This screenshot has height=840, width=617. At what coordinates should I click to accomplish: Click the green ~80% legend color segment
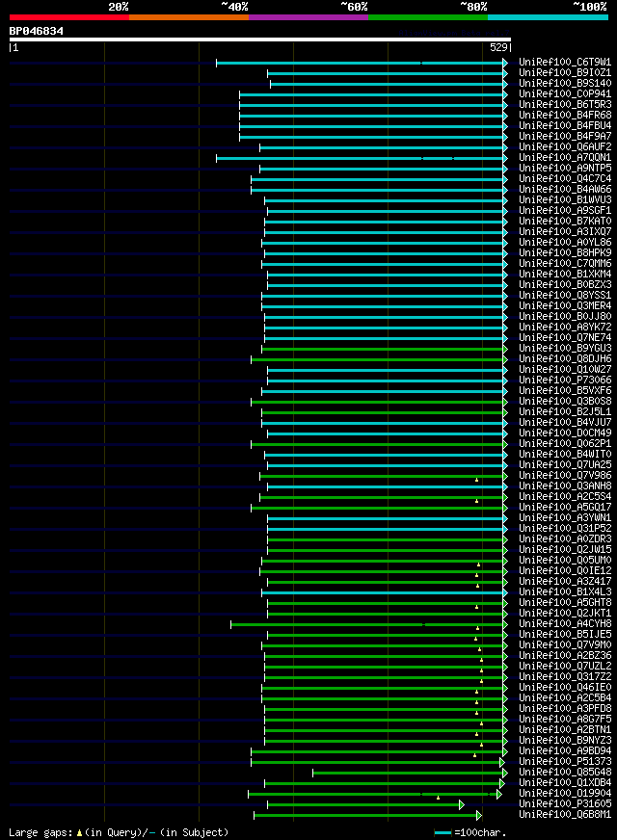[x=428, y=17]
